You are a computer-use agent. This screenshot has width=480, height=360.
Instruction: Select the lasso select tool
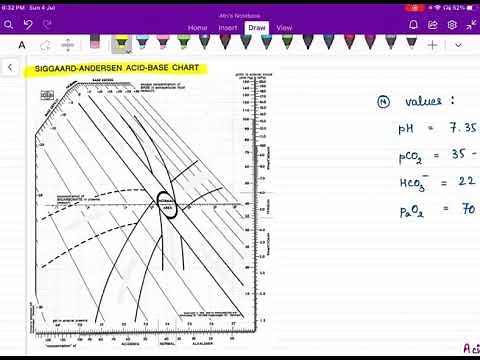coord(45,45)
